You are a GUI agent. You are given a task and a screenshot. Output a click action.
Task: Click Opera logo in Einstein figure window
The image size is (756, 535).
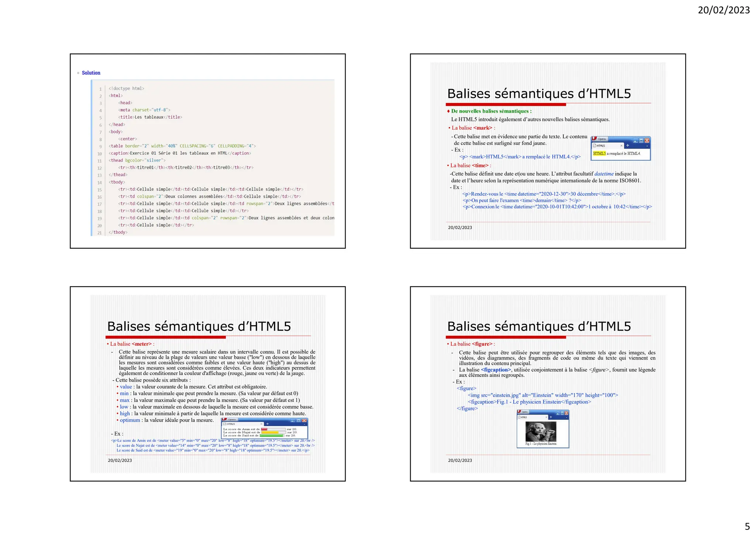click(x=520, y=412)
